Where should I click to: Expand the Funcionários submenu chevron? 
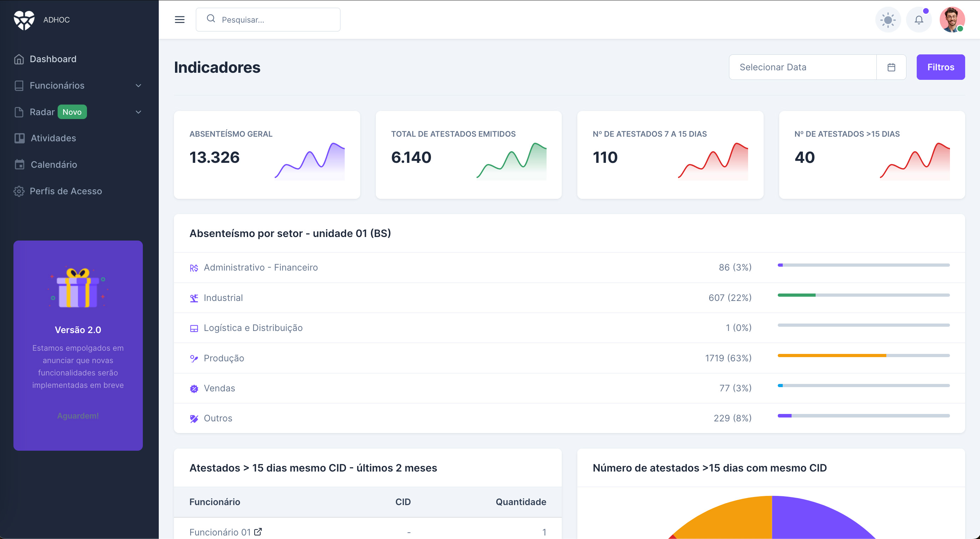click(x=139, y=85)
